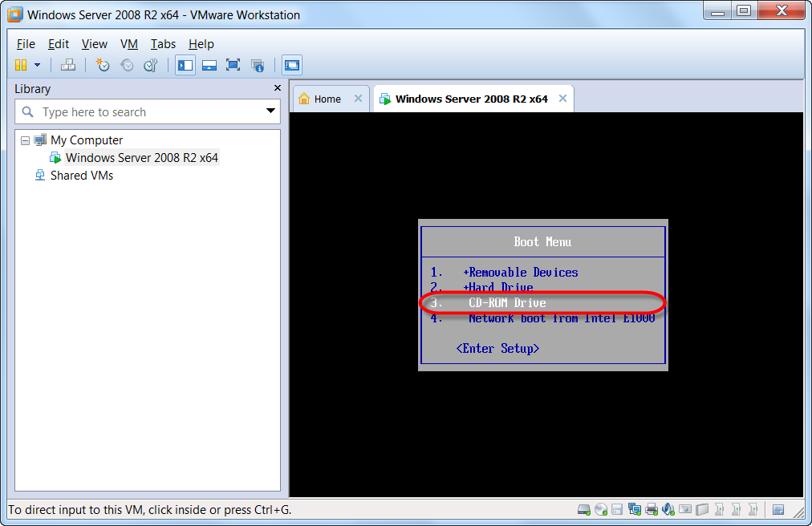Open the VM menu
Viewport: 812px width, 526px height.
(129, 44)
